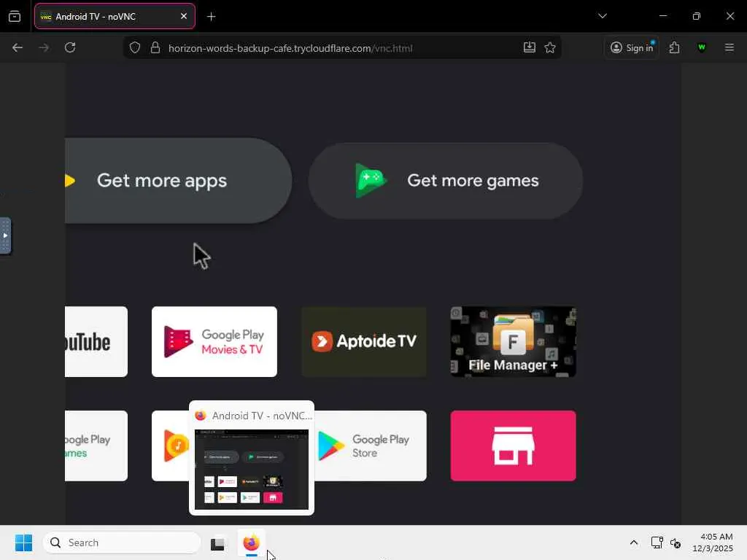Sign in to Firefox account
This screenshot has width=747, height=560.
point(632,47)
